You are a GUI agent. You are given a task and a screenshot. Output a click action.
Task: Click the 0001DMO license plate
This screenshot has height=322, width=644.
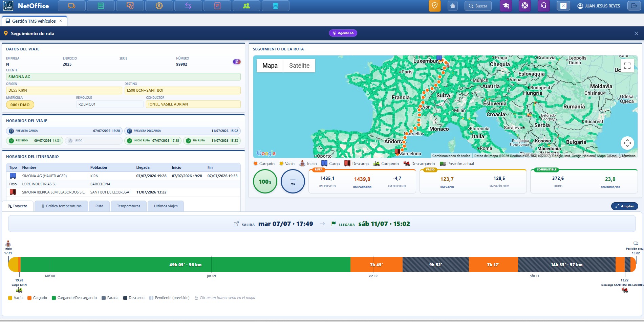(20, 105)
